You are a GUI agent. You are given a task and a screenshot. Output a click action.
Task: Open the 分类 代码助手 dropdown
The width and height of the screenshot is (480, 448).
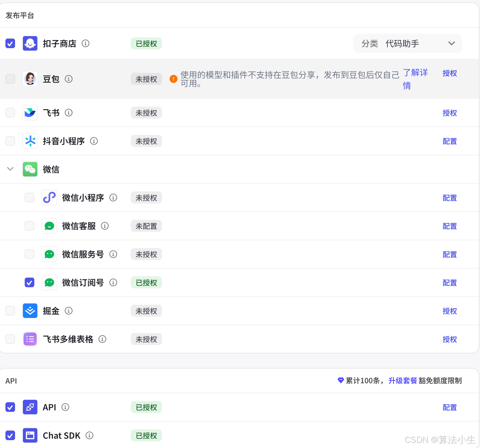408,43
